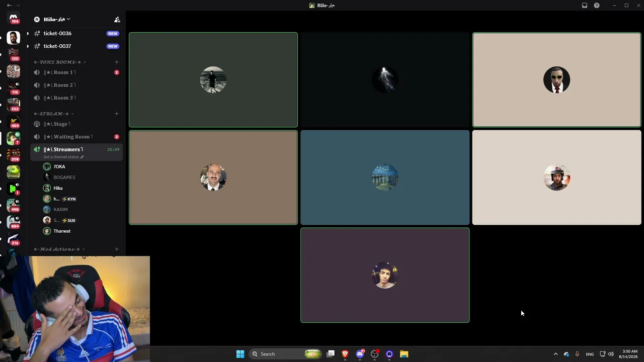644x362 pixels.
Task: Add channel to Stream category
Action: (117, 114)
